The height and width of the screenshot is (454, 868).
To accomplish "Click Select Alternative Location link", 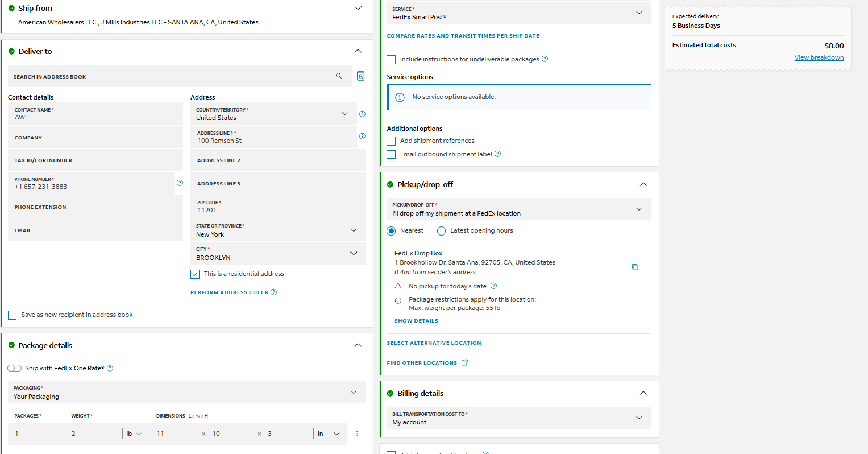I will tap(434, 343).
